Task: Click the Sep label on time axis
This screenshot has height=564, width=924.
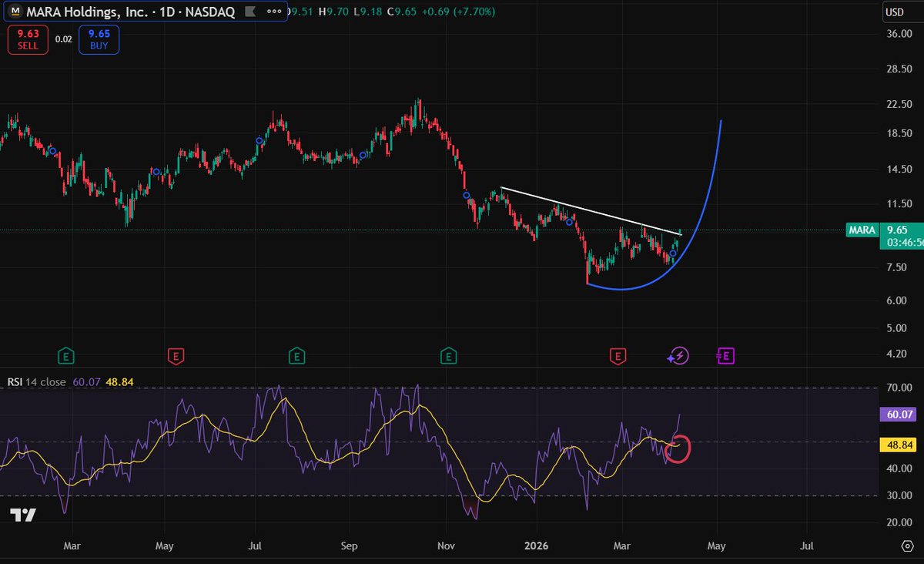Action: tap(350, 546)
